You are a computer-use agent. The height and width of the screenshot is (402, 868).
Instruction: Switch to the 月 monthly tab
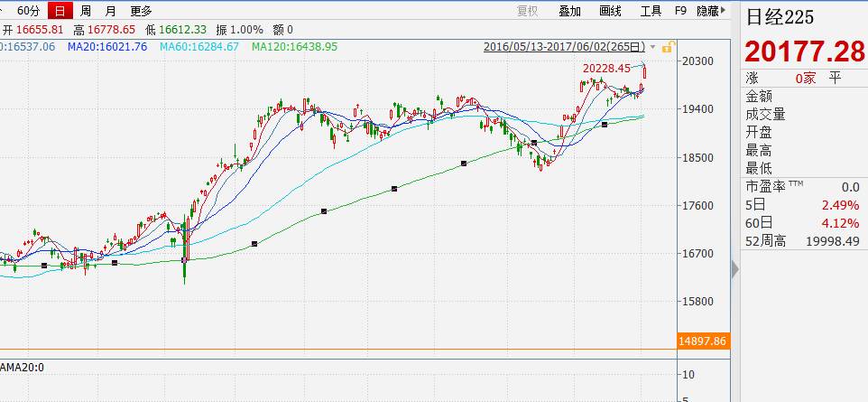point(111,11)
